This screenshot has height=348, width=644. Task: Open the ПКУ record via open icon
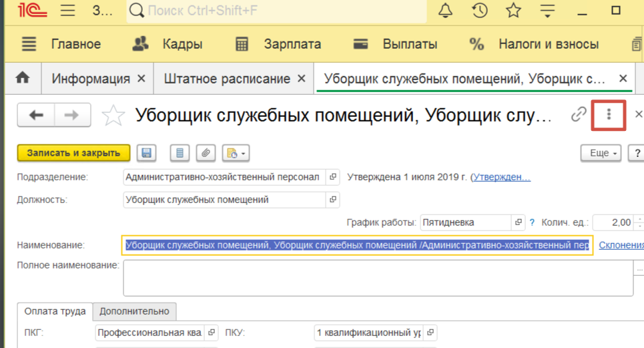430,333
